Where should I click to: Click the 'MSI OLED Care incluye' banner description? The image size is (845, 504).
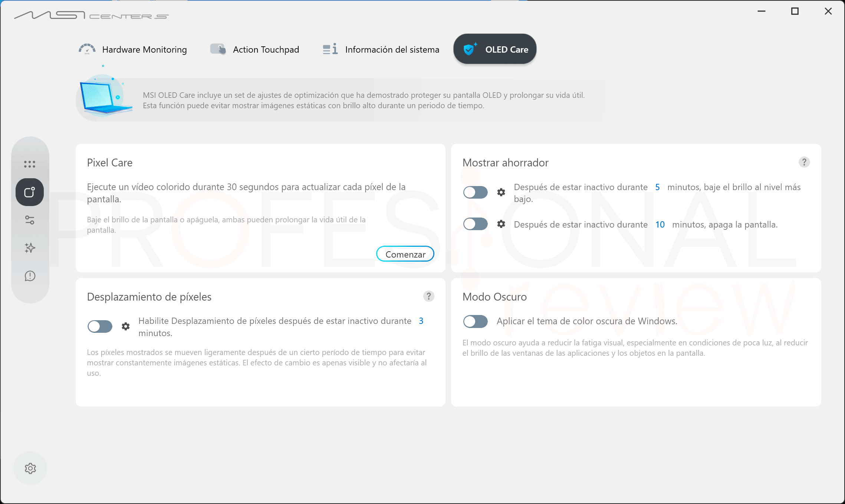coord(364,100)
